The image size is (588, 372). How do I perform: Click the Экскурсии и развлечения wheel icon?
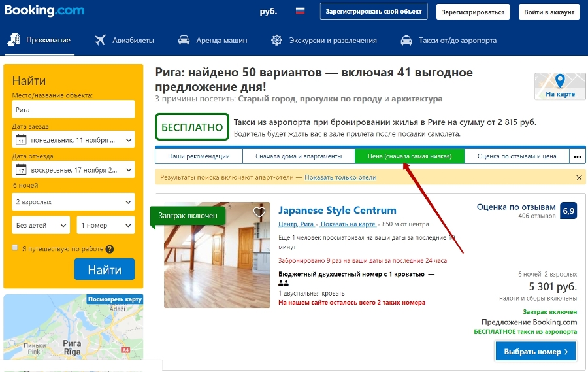coord(277,40)
